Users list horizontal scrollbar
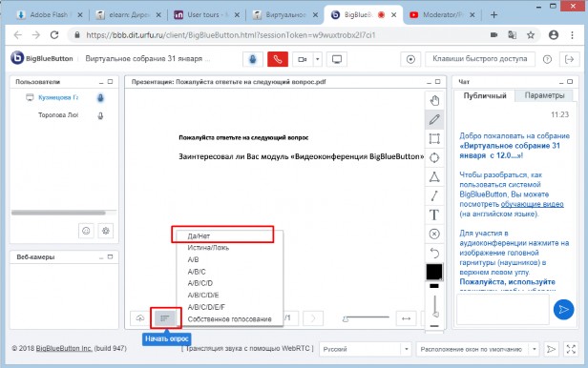The image size is (588, 368). tap(58, 213)
